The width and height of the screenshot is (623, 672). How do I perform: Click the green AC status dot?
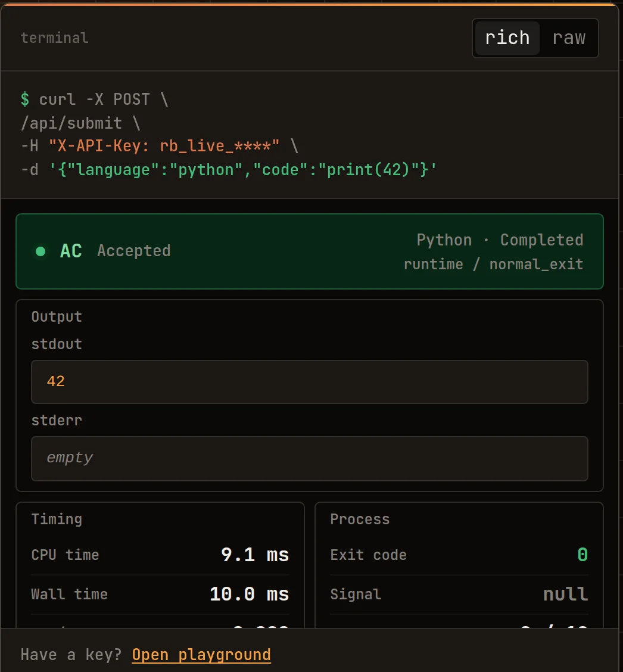pyautogui.click(x=41, y=251)
